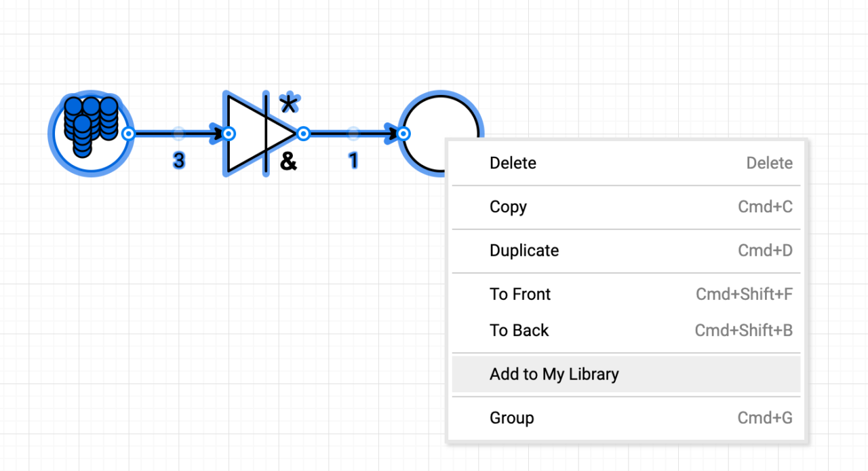Bring the selection To Front

point(520,295)
